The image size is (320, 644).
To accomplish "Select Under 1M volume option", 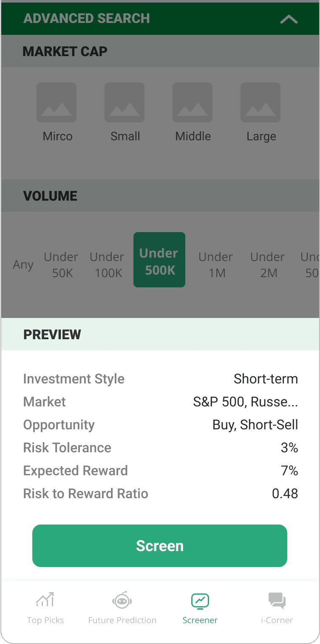I will point(216,264).
